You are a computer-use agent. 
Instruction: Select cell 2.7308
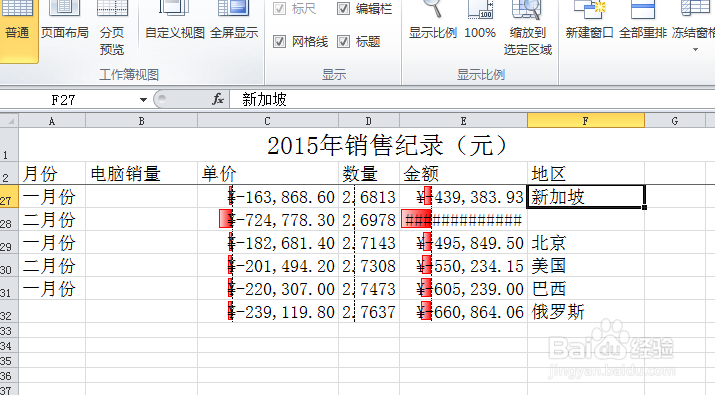(x=369, y=265)
